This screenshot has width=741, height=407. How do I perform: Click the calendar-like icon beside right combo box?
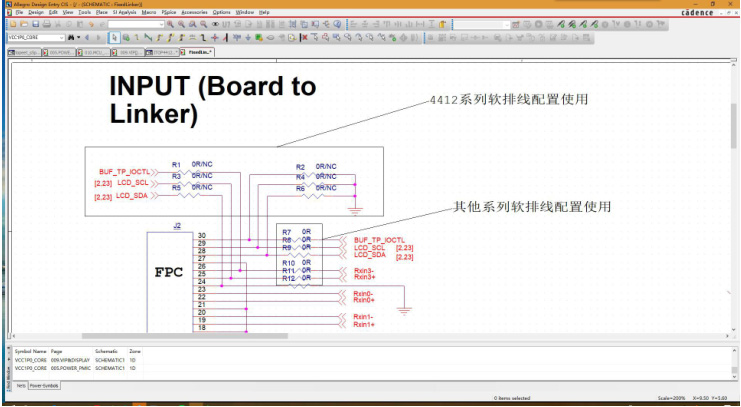click(x=516, y=24)
